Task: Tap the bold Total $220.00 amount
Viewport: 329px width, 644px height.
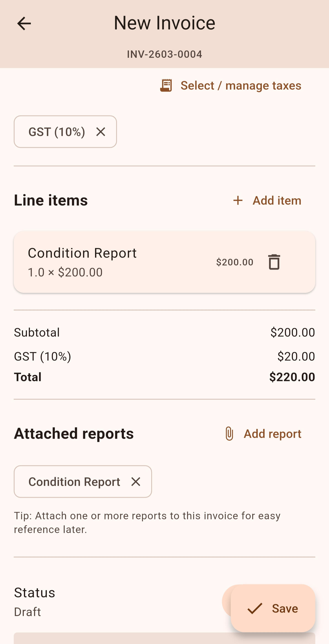Action: click(292, 377)
